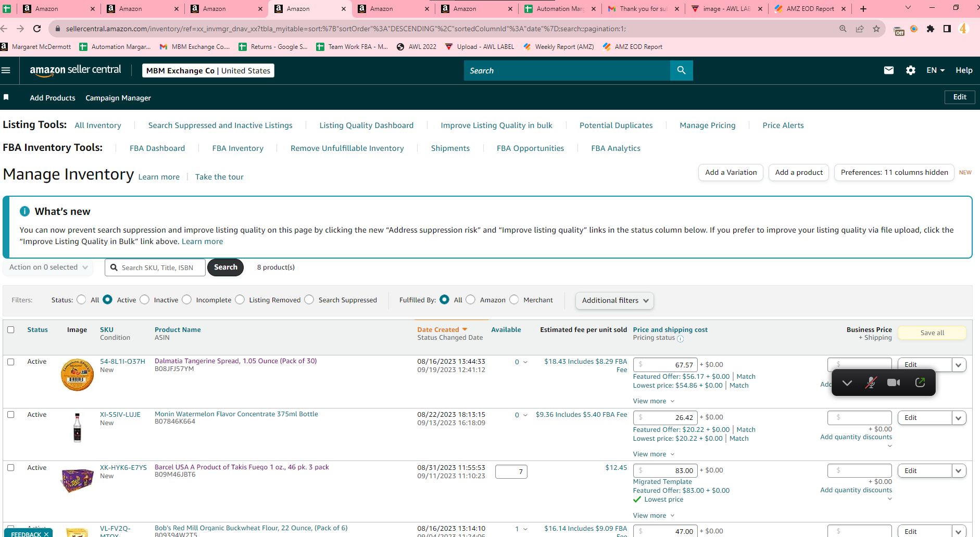Open Edit dropdown arrow for Monin Watermelon Concentrate

click(959, 418)
